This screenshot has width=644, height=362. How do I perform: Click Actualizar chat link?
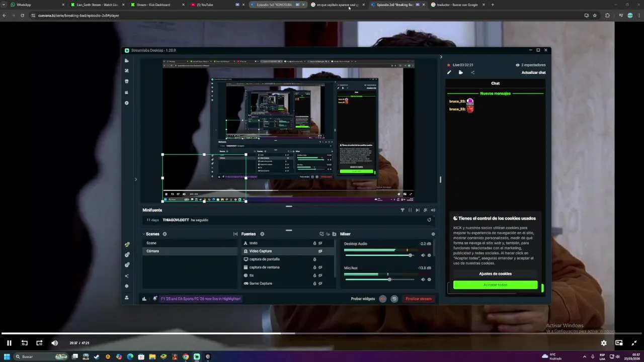(x=534, y=72)
